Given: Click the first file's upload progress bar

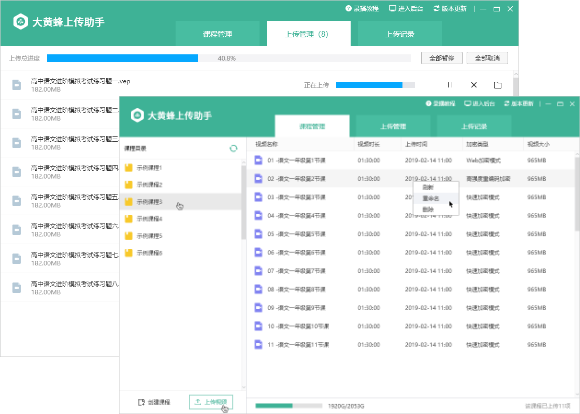Looking at the screenshot, I should pos(375,85).
